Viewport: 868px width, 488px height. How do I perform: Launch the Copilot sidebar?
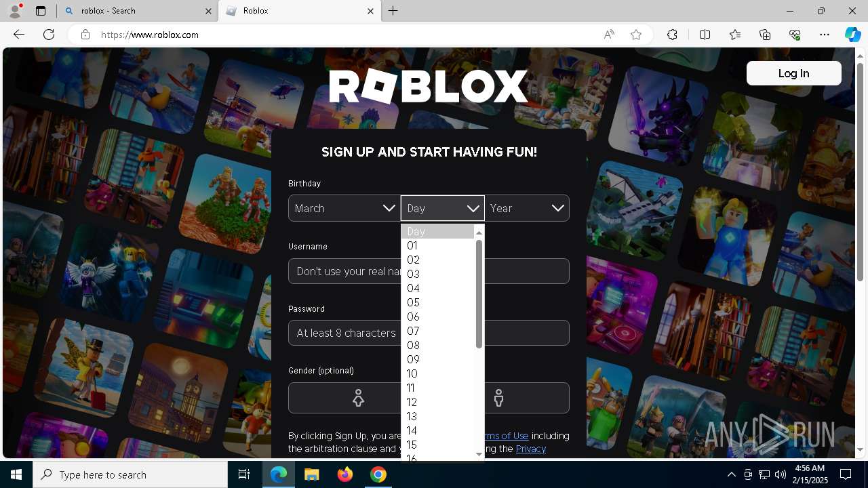point(852,35)
